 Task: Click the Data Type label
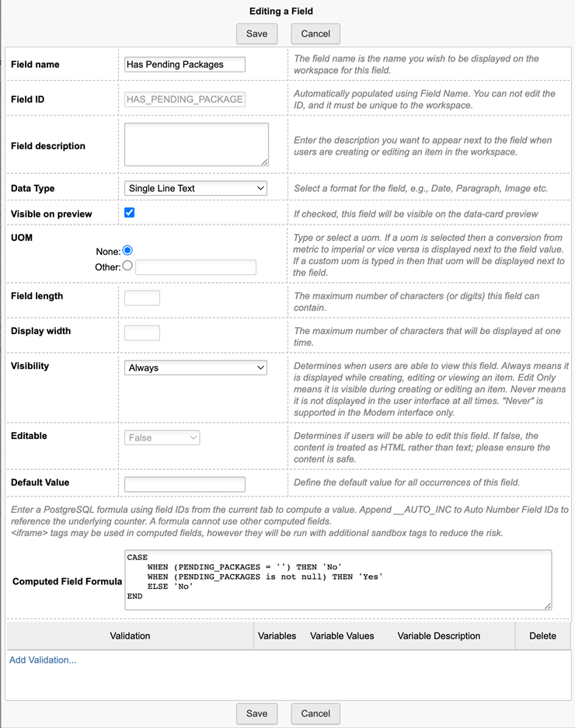[x=33, y=189]
